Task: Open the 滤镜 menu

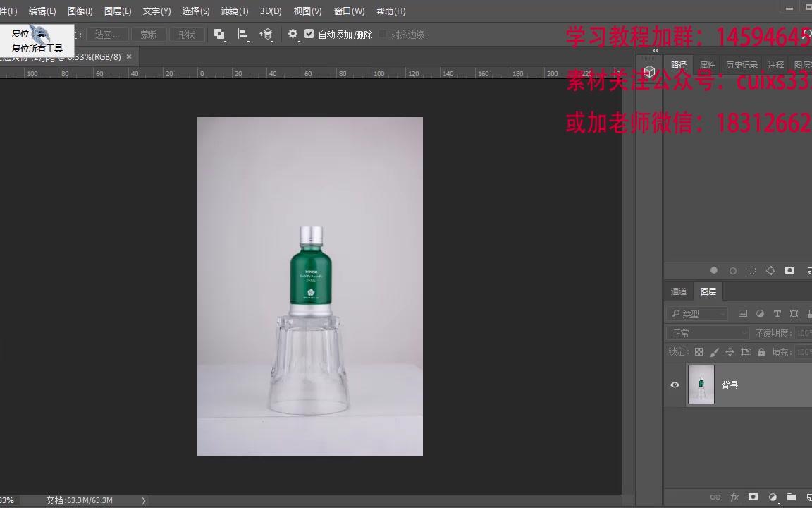Action: (x=235, y=11)
